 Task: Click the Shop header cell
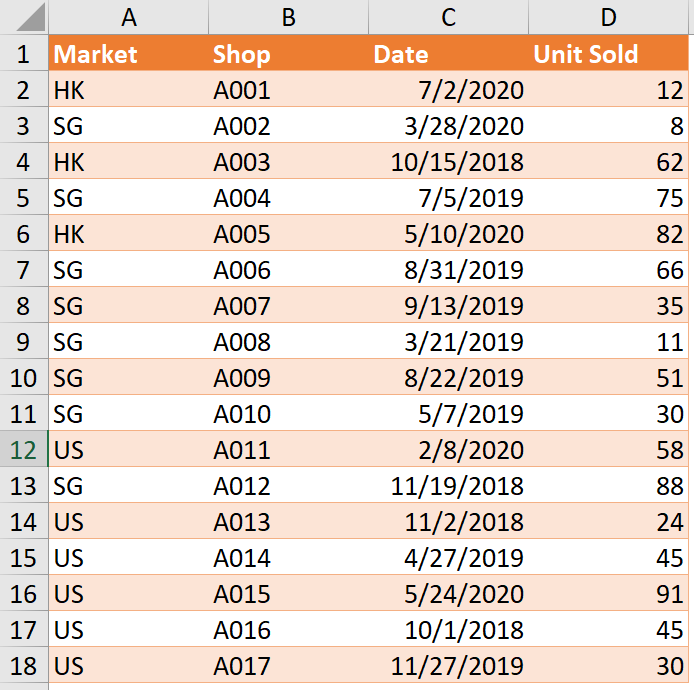pos(288,54)
